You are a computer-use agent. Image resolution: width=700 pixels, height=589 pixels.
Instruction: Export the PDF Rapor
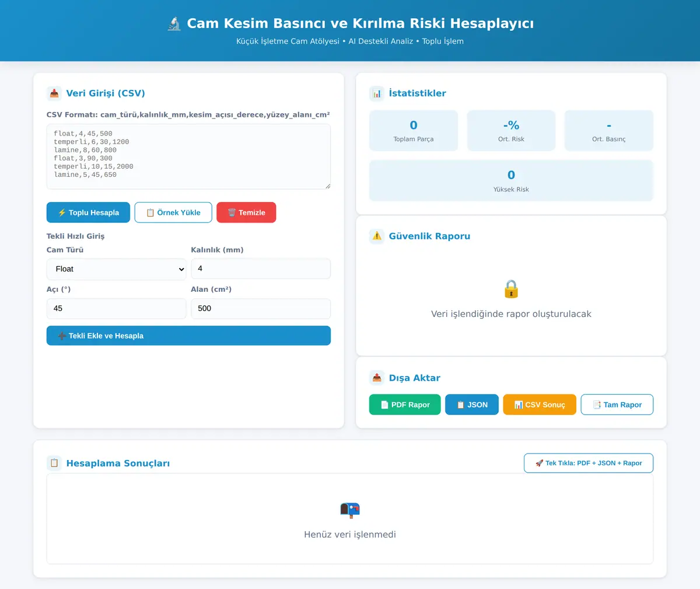click(405, 405)
